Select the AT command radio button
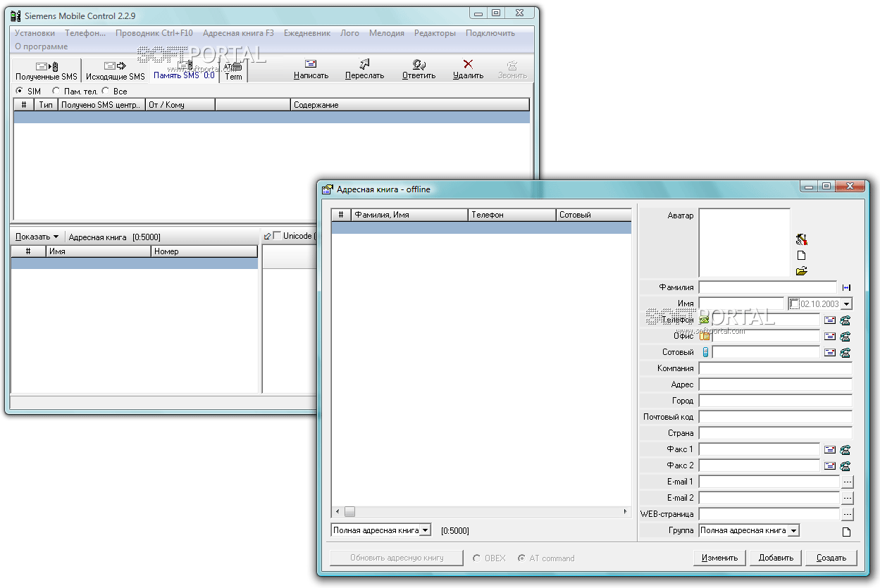 521,558
